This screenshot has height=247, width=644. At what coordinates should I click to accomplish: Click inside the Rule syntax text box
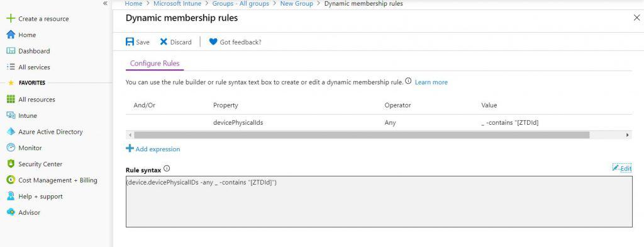click(379, 202)
